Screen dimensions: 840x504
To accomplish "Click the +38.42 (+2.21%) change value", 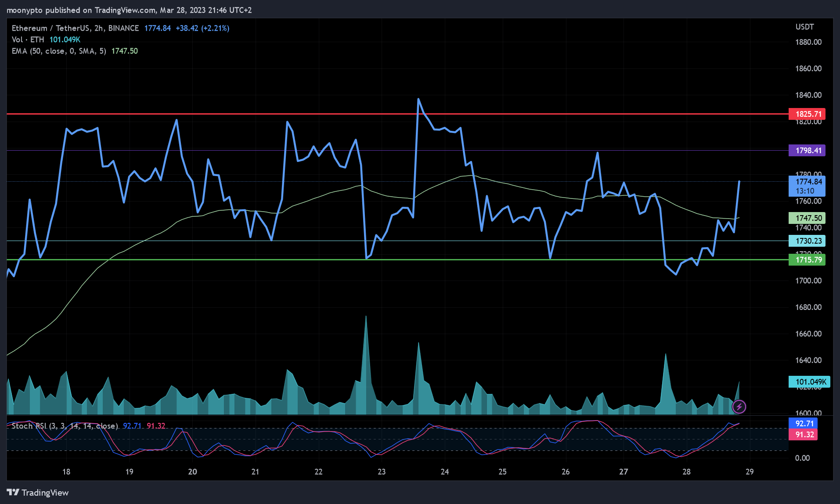I will (202, 28).
